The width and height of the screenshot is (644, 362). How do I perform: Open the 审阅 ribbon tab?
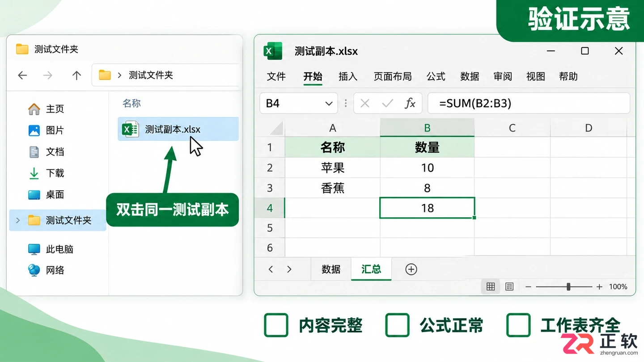tap(503, 76)
